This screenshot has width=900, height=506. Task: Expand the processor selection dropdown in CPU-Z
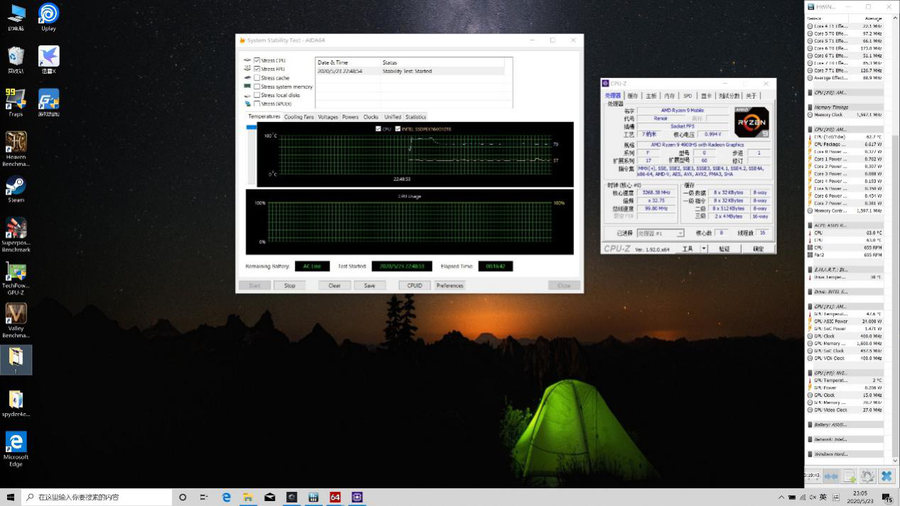tap(679, 234)
